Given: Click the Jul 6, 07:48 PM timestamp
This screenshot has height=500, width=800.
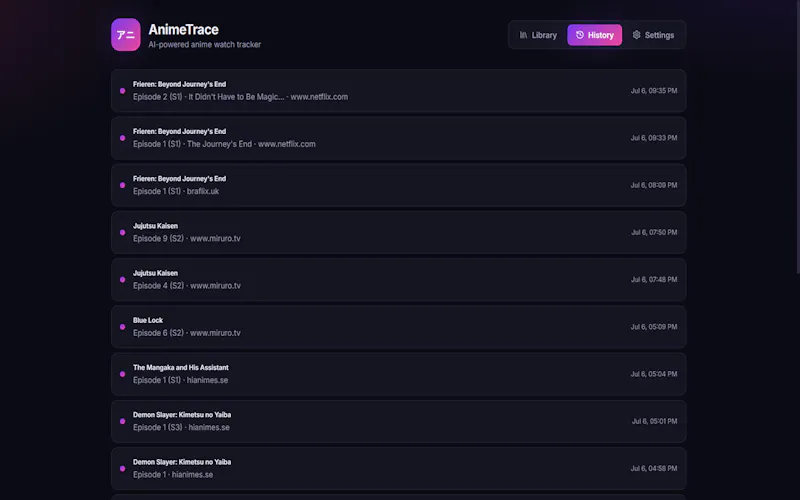Looking at the screenshot, I should [654, 280].
